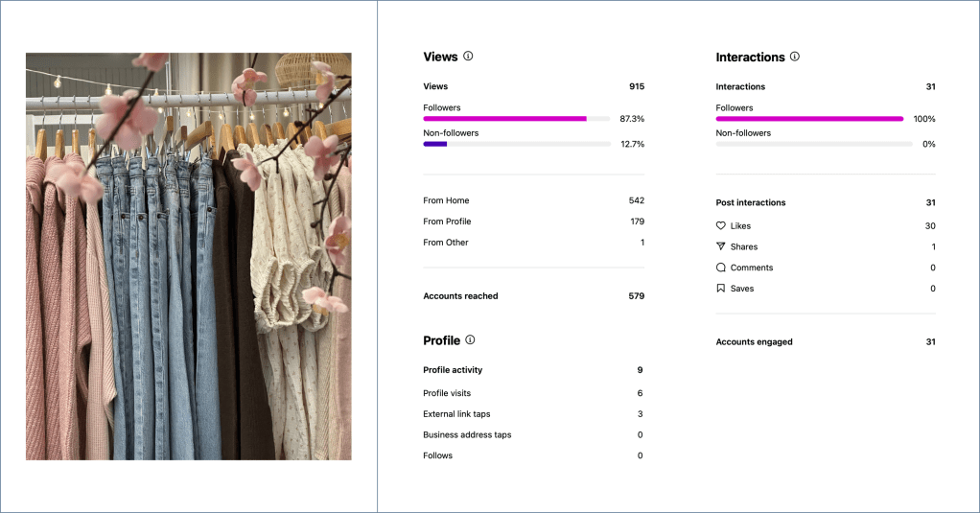Click the heart icon beside Likes
The width and height of the screenshot is (980, 513).
(721, 225)
